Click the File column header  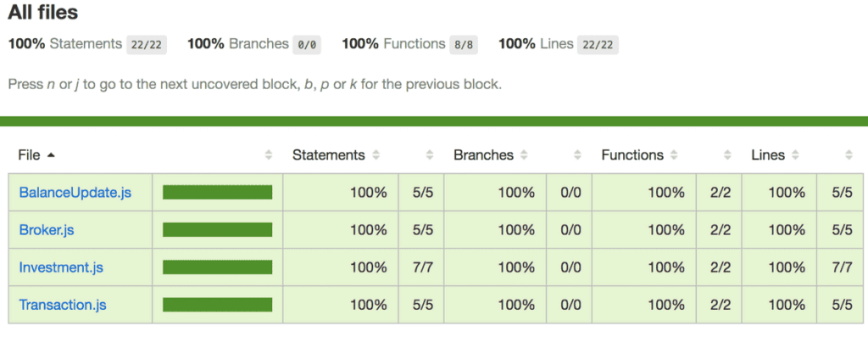click(x=29, y=155)
